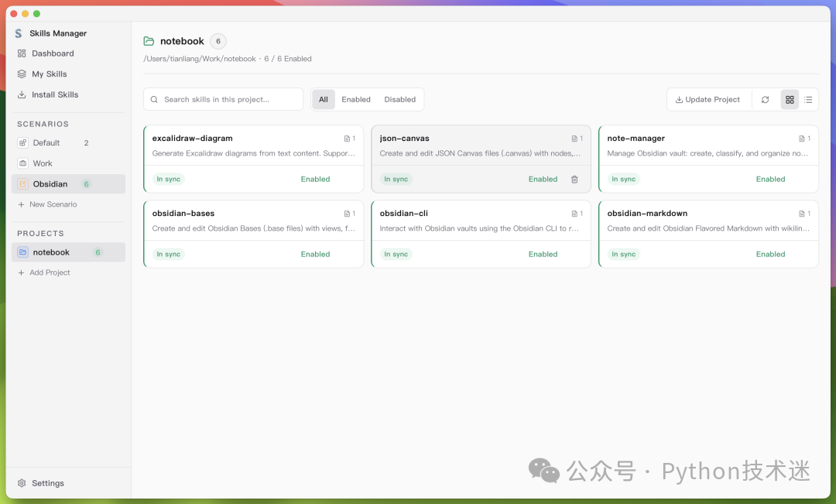Click the Settings gear icon
836x504 pixels.
coord(22,483)
